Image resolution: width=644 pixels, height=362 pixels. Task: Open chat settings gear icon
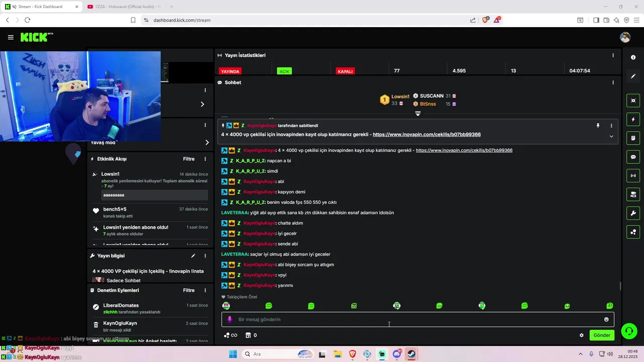tap(582, 335)
